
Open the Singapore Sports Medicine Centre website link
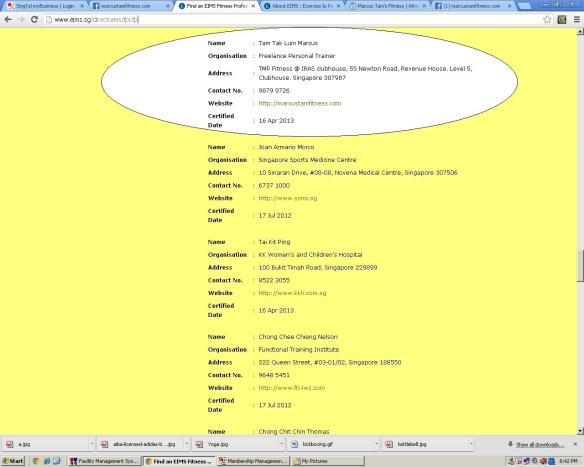click(x=288, y=198)
